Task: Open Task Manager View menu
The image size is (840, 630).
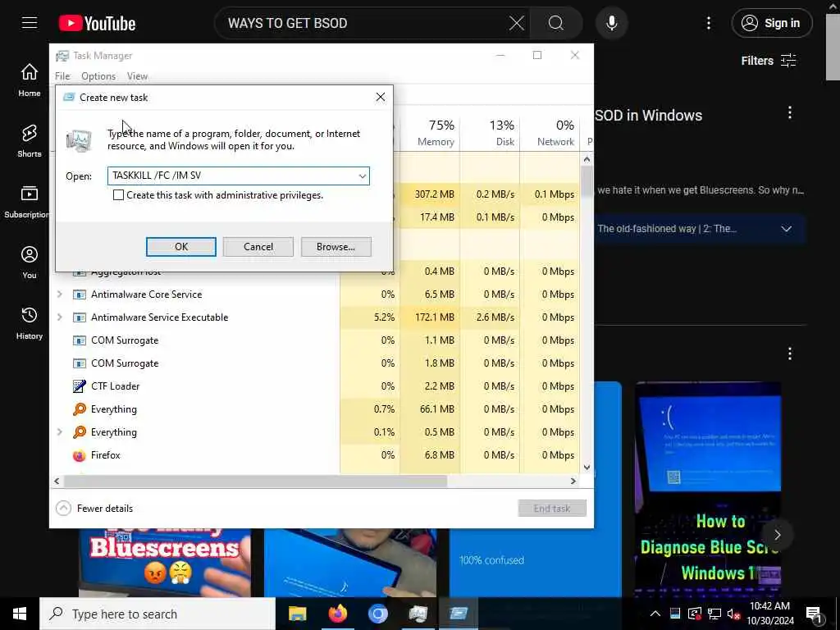Action: [137, 76]
